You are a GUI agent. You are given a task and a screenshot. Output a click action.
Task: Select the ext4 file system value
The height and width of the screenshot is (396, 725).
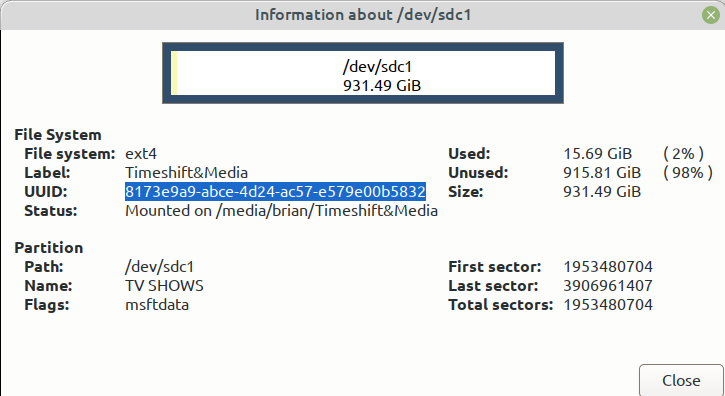point(141,154)
